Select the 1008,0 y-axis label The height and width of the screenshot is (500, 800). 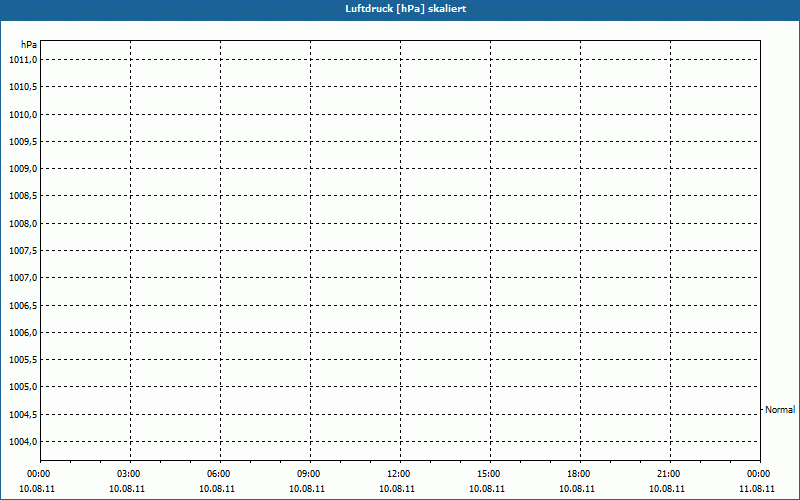(x=23, y=223)
